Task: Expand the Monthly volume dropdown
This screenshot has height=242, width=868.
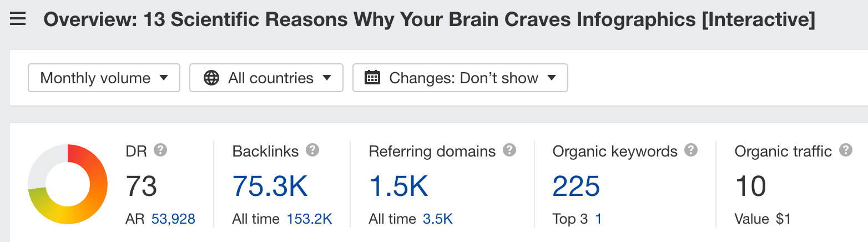Action: [x=104, y=78]
